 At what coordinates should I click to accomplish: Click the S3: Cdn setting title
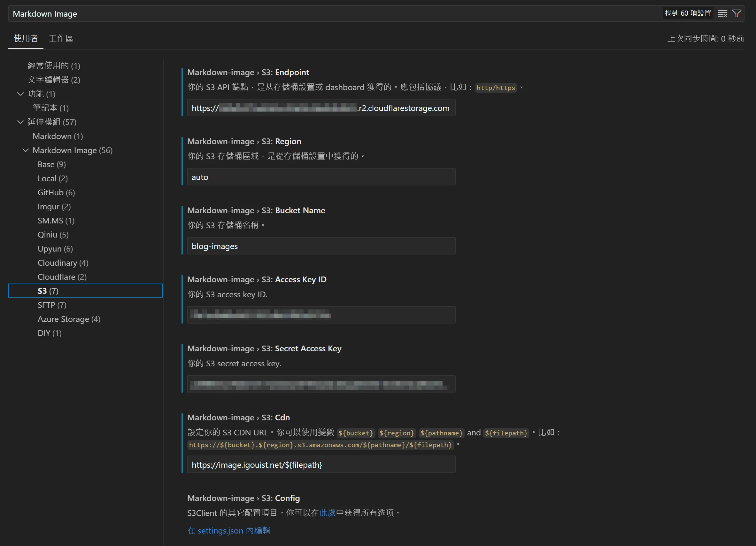click(238, 417)
